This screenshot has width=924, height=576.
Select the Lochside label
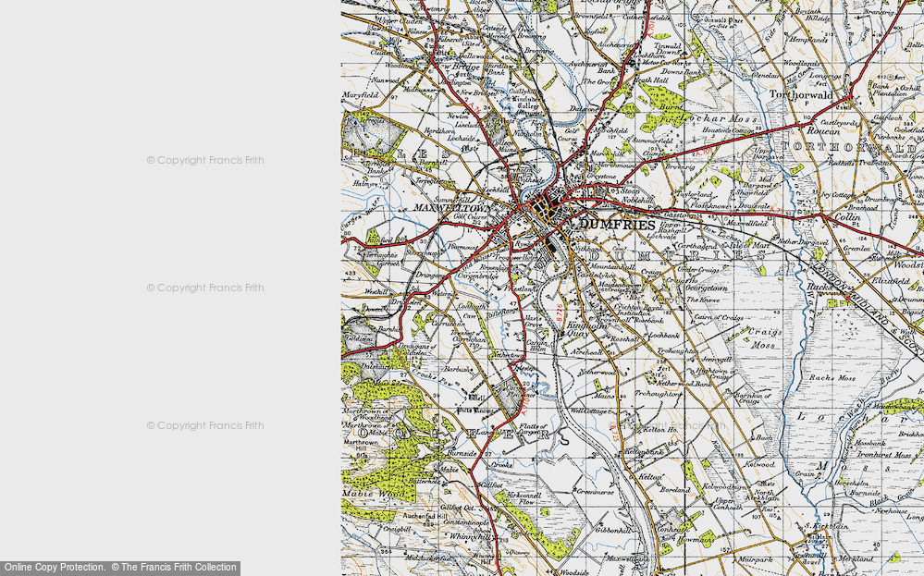coord(462,138)
